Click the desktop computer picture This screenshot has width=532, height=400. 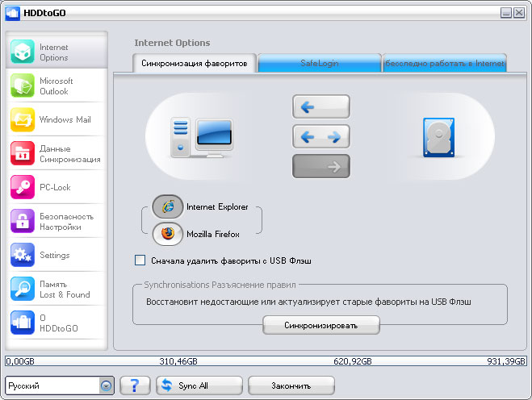point(202,138)
